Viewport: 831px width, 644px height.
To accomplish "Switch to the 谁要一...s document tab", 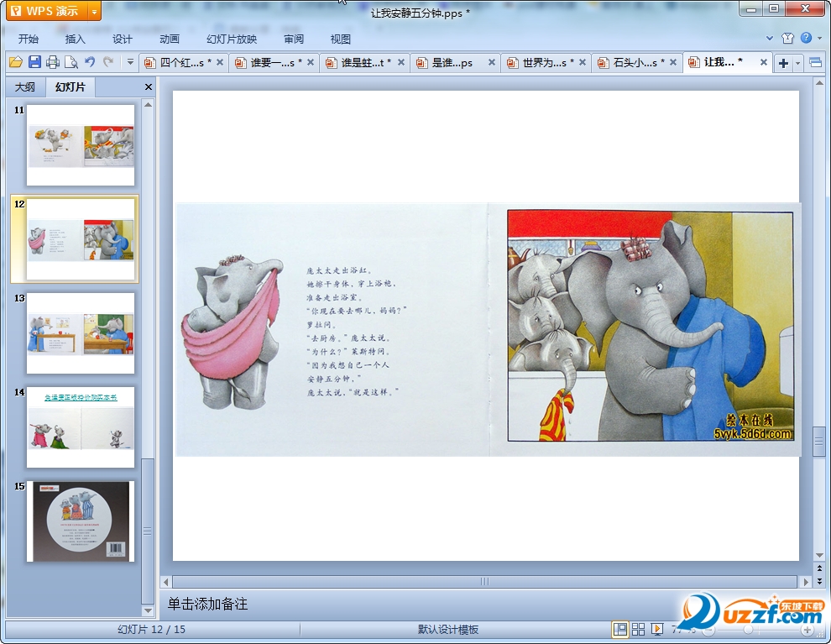I will [x=268, y=62].
